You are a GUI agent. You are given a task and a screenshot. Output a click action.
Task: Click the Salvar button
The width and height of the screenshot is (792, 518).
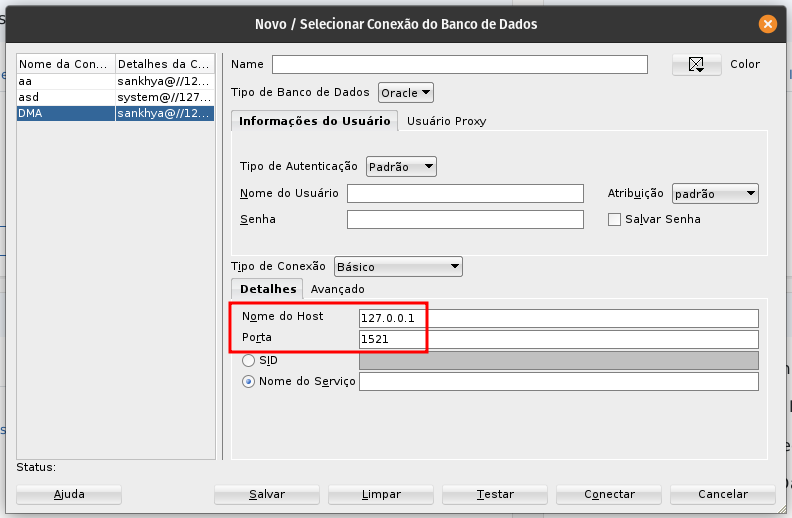[267, 494]
